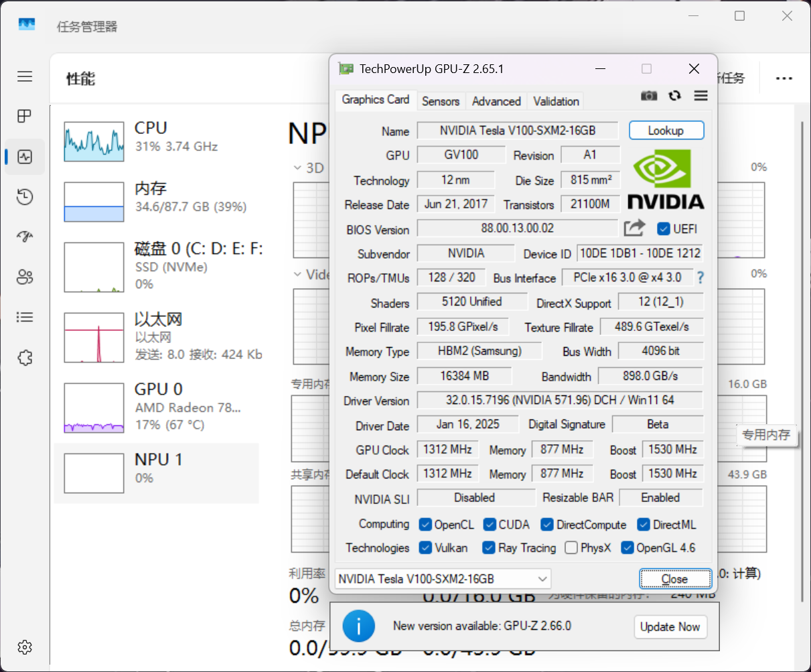This screenshot has height=672, width=811.
Task: Toggle the OpenCL checkbox
Action: pos(425,524)
